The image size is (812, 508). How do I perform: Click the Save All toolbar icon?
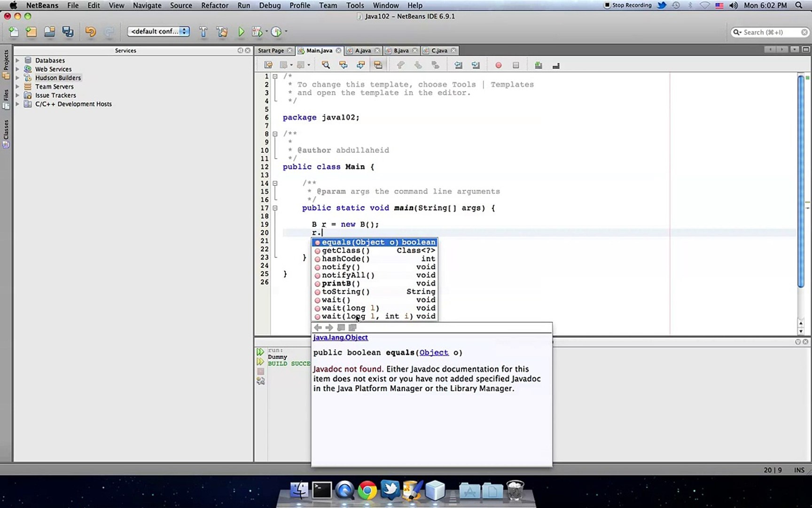click(x=68, y=32)
